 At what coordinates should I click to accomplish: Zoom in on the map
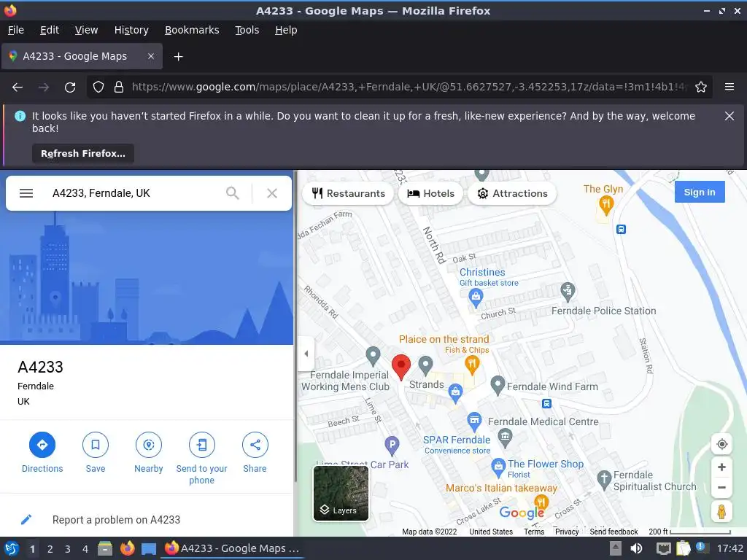click(x=721, y=467)
